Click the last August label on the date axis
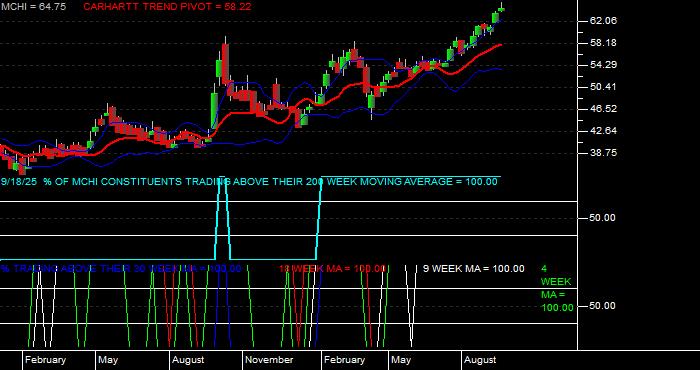The image size is (700, 370). [480, 360]
